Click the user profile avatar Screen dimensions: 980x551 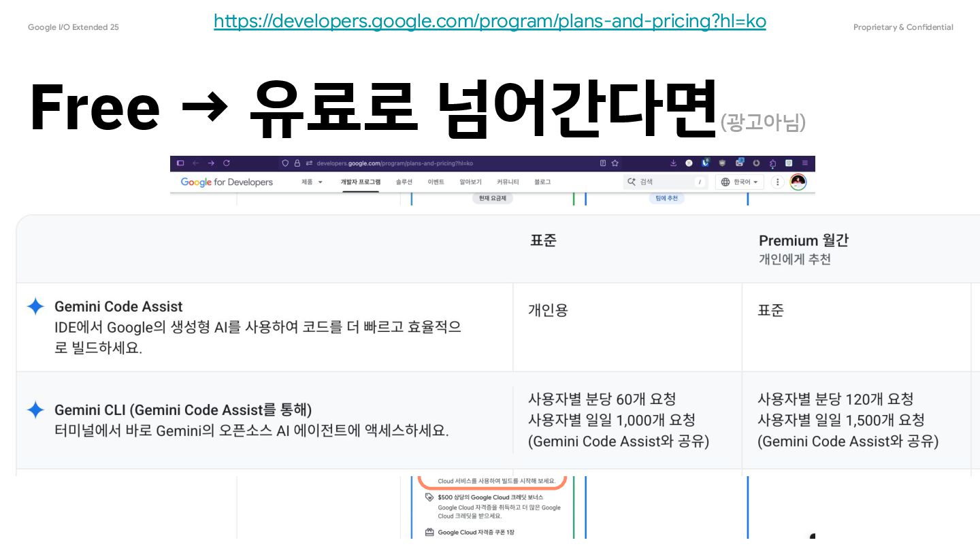coord(798,182)
